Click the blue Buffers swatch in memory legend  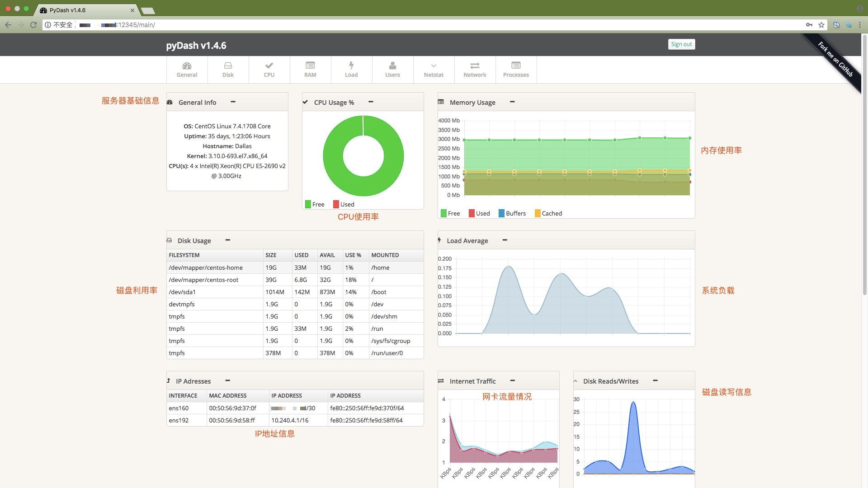501,213
